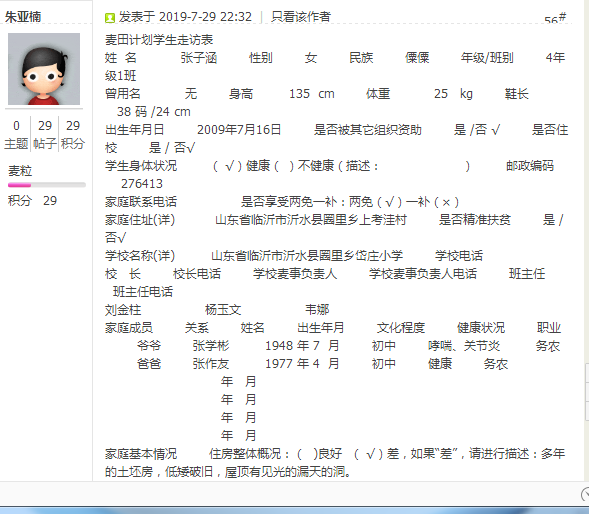Click the blue Windows taskbar strip
Image resolution: width=589 pixels, height=514 pixels.
(294, 510)
